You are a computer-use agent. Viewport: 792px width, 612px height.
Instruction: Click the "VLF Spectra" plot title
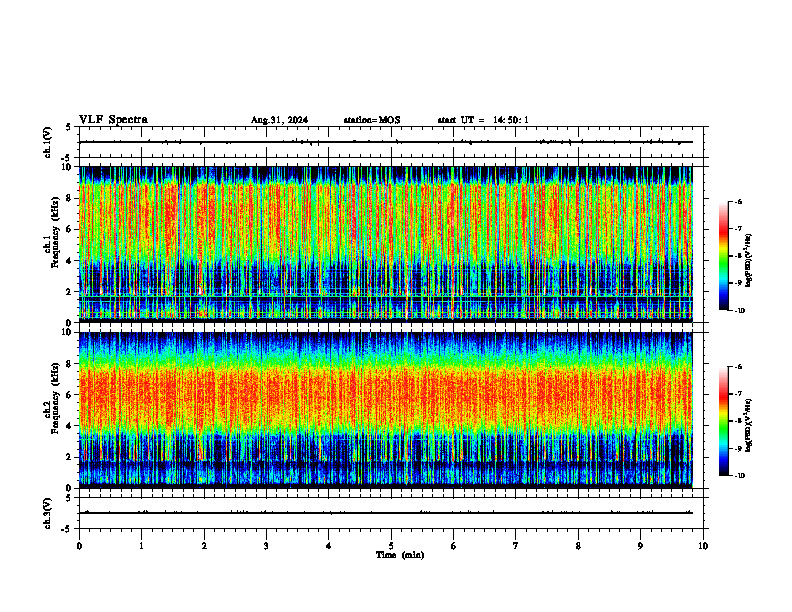pyautogui.click(x=113, y=120)
